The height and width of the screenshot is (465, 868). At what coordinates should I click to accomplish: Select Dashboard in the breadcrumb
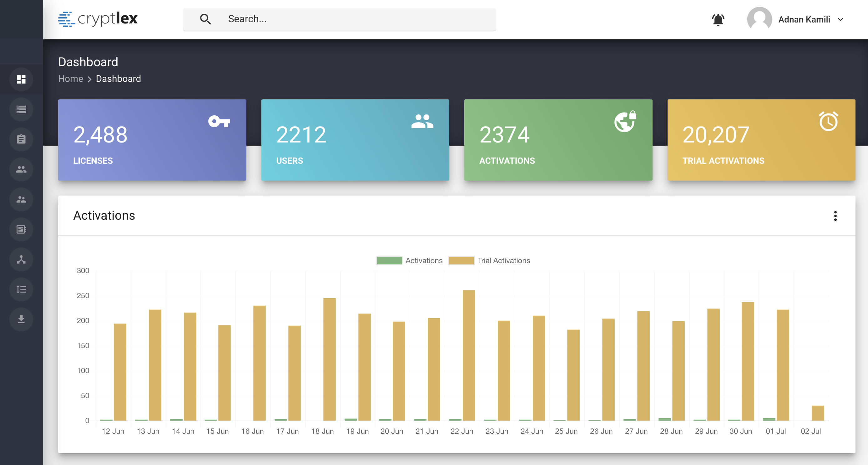click(118, 79)
